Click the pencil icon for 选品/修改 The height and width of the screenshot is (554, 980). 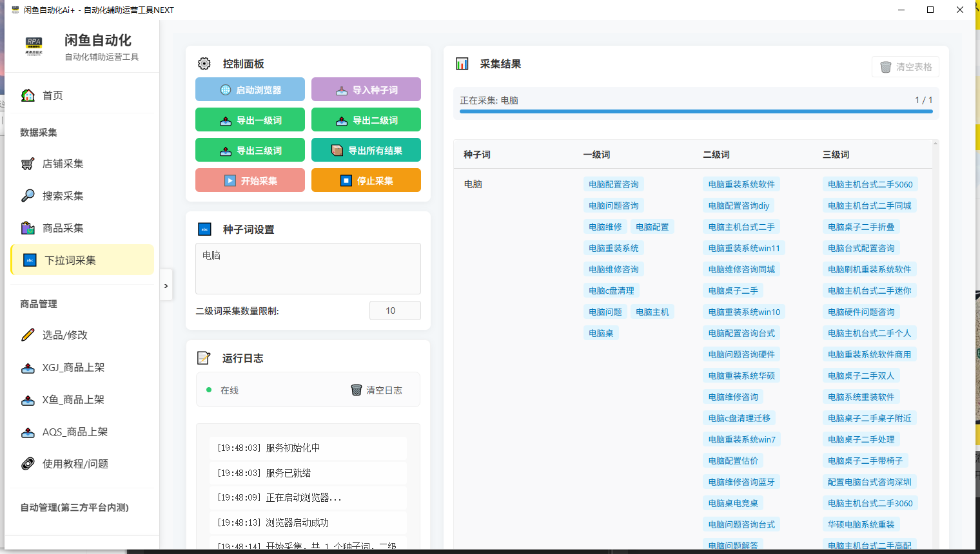tap(28, 335)
